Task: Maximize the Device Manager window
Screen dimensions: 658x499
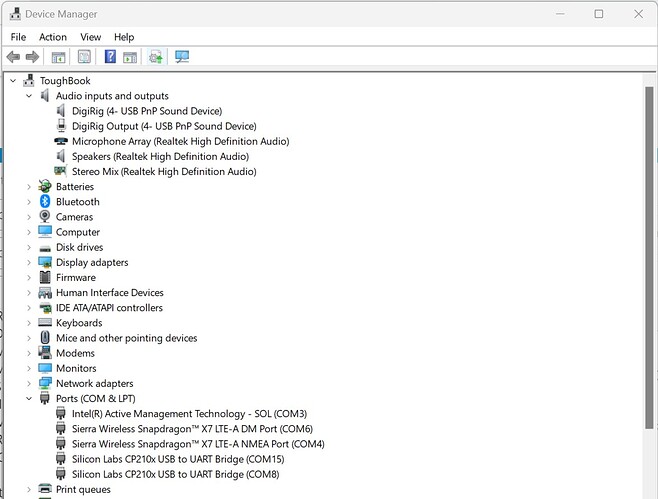Action: [x=599, y=14]
